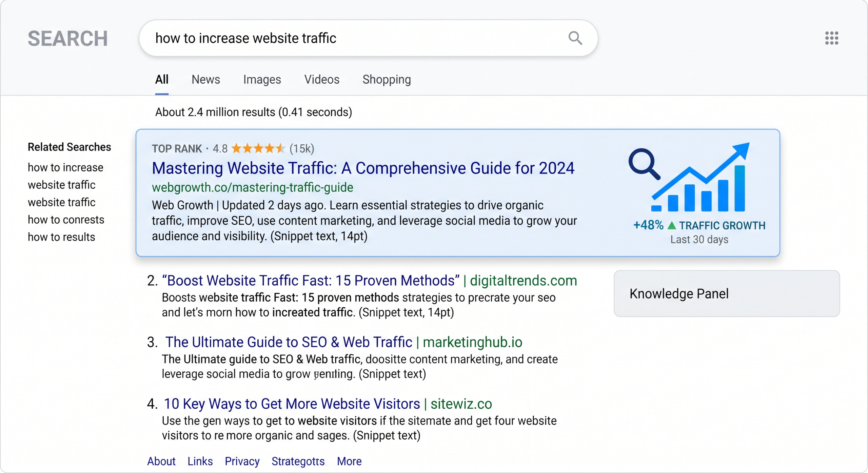This screenshot has height=473, width=868.
Task: Click the About footer link
Action: tap(161, 461)
